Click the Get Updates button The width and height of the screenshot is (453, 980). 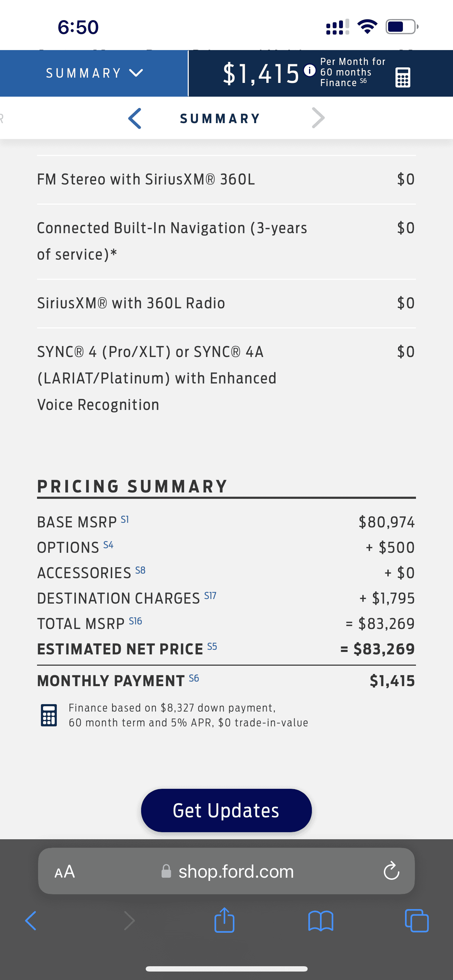(x=226, y=810)
